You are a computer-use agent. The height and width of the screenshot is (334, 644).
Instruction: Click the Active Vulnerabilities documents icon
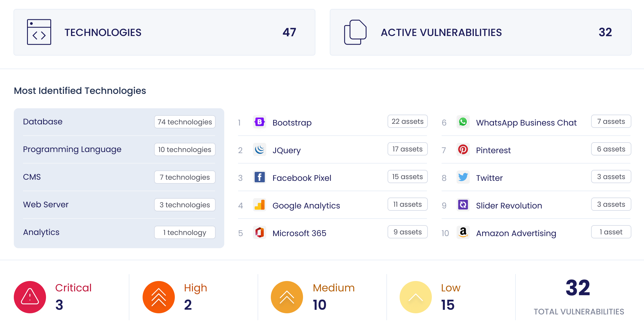pyautogui.click(x=355, y=32)
